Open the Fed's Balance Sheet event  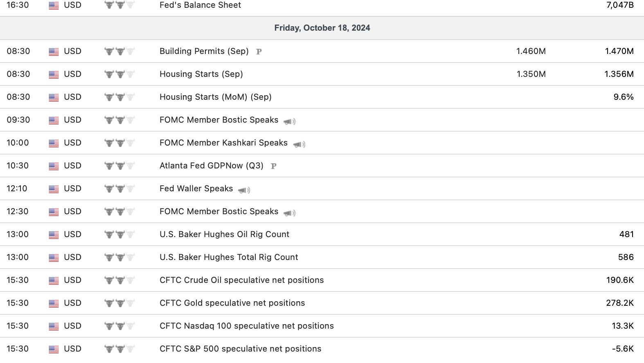coord(200,5)
